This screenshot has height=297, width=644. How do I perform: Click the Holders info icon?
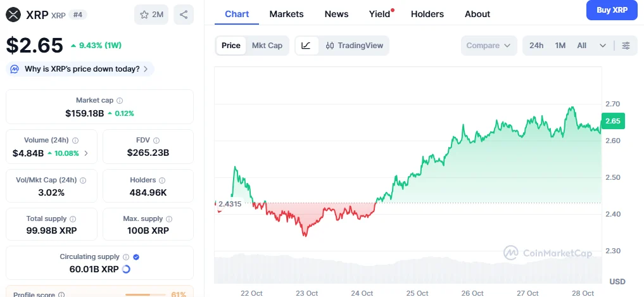click(158, 180)
